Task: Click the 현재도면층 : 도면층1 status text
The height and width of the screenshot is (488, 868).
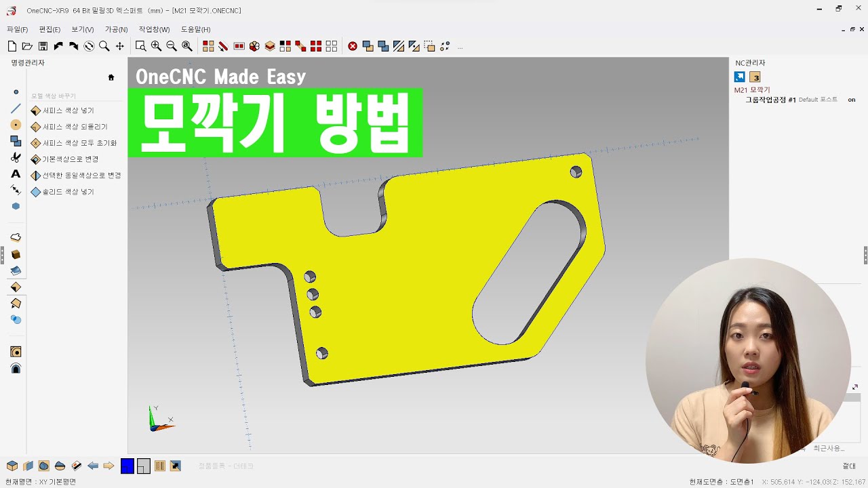Action: (722, 482)
